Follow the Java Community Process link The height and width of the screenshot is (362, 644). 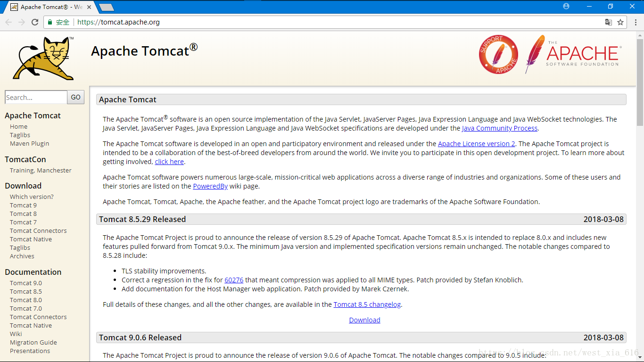click(500, 128)
